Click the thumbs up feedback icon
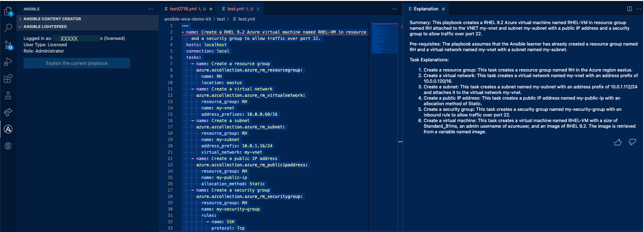Image resolution: width=644 pixels, height=232 pixels. tap(618, 142)
